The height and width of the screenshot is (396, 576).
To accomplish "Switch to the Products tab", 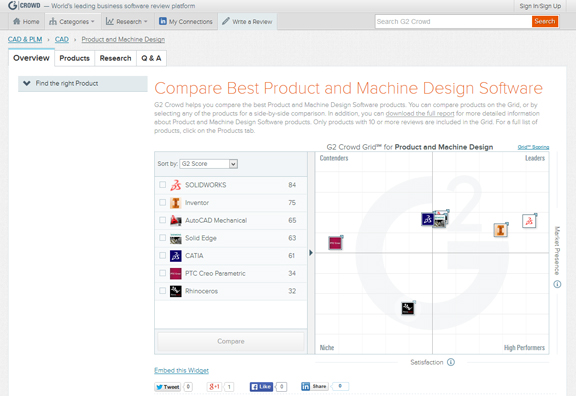I will [75, 58].
